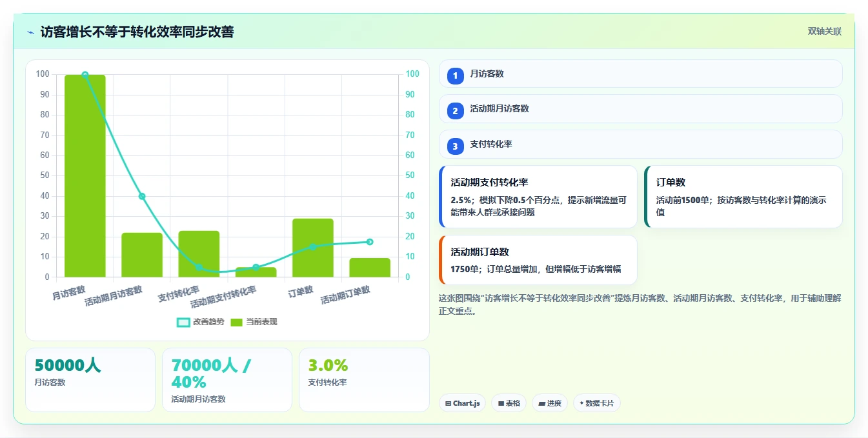Click the trend point above 活动期订单数
This screenshot has height=438, width=868.
pos(370,242)
